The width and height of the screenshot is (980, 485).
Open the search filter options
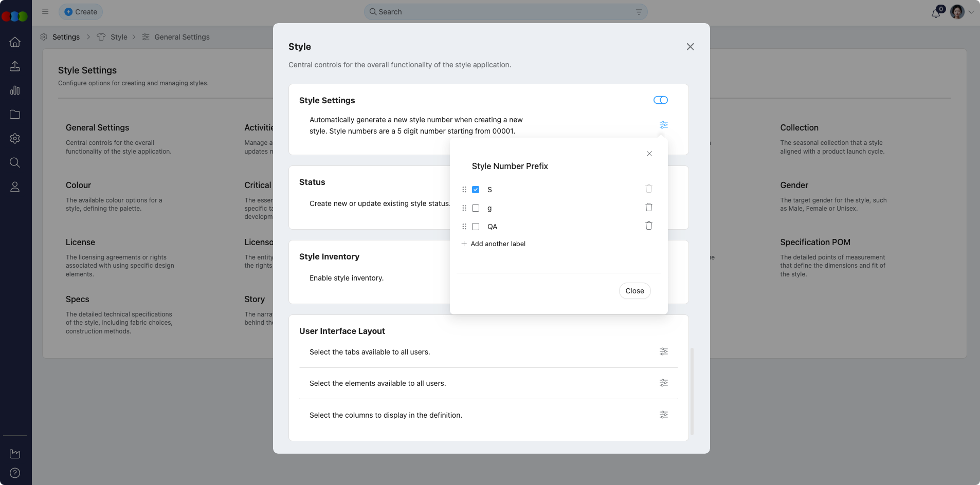click(639, 12)
